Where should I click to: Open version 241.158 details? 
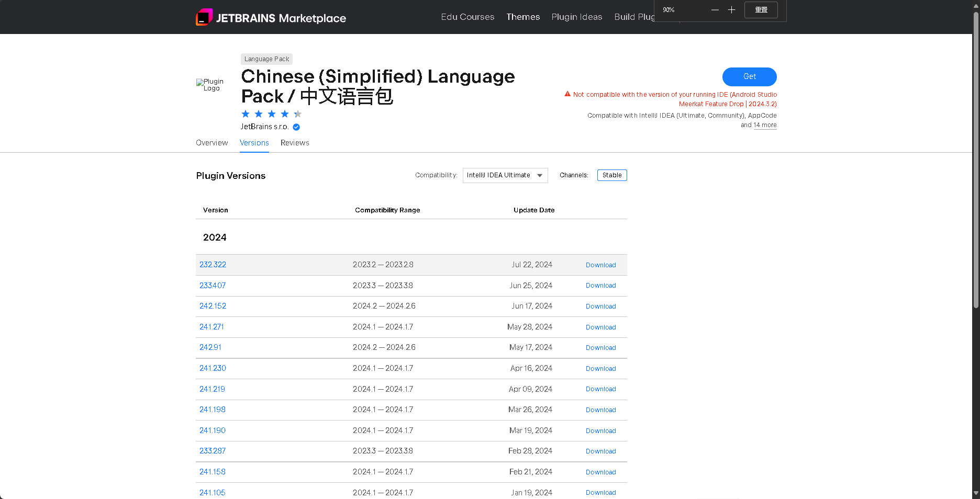213,472
